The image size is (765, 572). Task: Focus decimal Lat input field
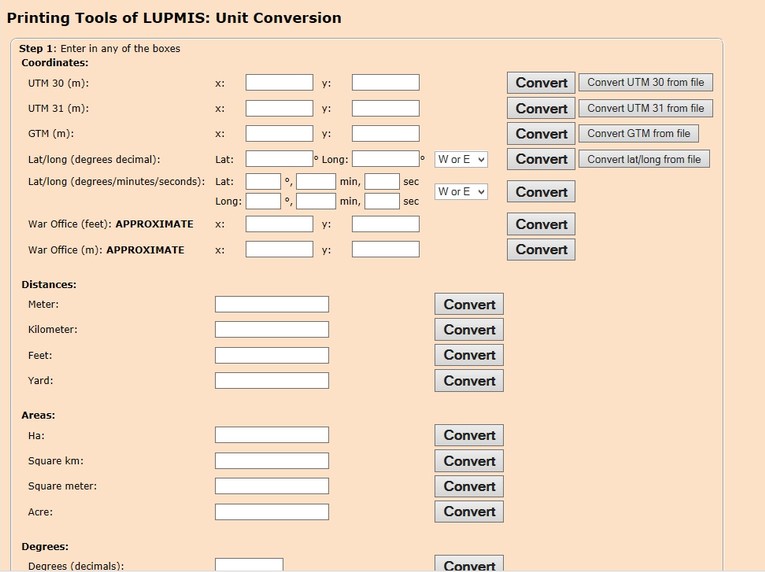click(279, 159)
